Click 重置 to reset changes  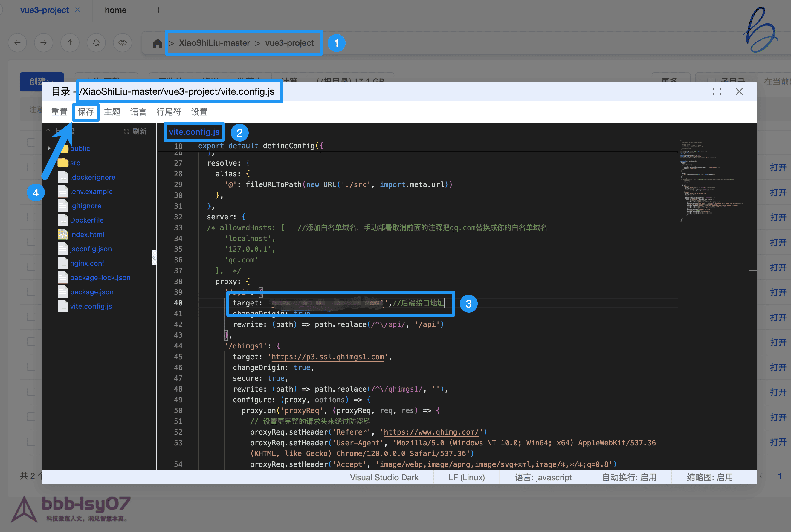[59, 112]
